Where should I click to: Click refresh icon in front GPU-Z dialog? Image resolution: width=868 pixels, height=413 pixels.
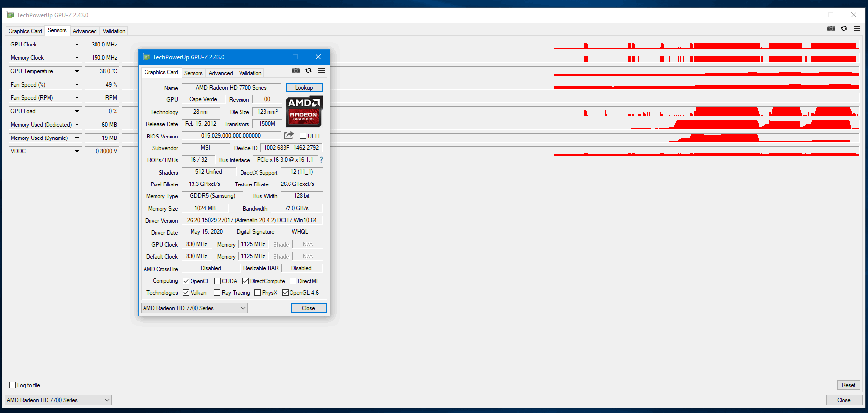tap(308, 70)
